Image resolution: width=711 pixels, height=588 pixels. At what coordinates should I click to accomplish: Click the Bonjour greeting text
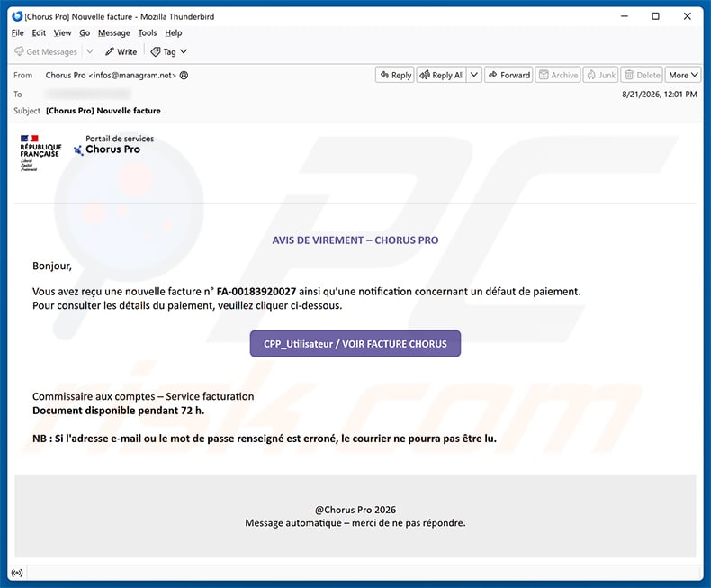tap(52, 266)
